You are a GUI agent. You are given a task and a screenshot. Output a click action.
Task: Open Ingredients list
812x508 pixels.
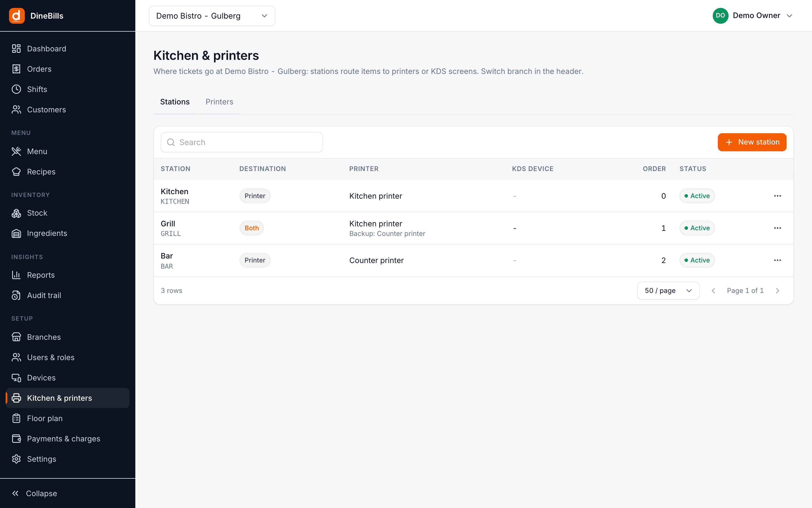coord(67,233)
